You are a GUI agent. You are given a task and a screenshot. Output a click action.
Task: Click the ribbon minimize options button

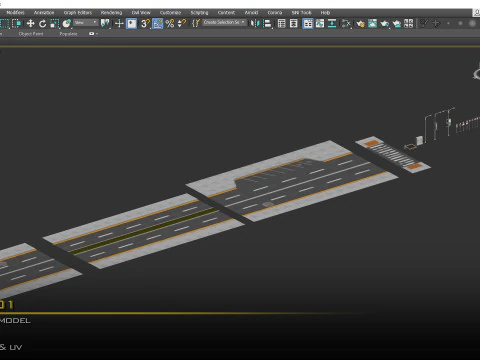click(93, 34)
